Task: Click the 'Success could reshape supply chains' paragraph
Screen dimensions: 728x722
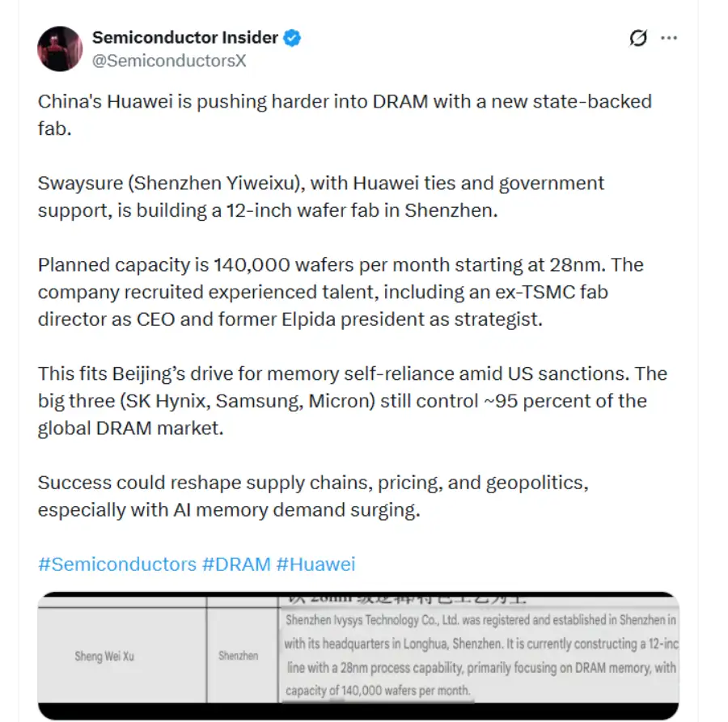Action: click(x=313, y=496)
